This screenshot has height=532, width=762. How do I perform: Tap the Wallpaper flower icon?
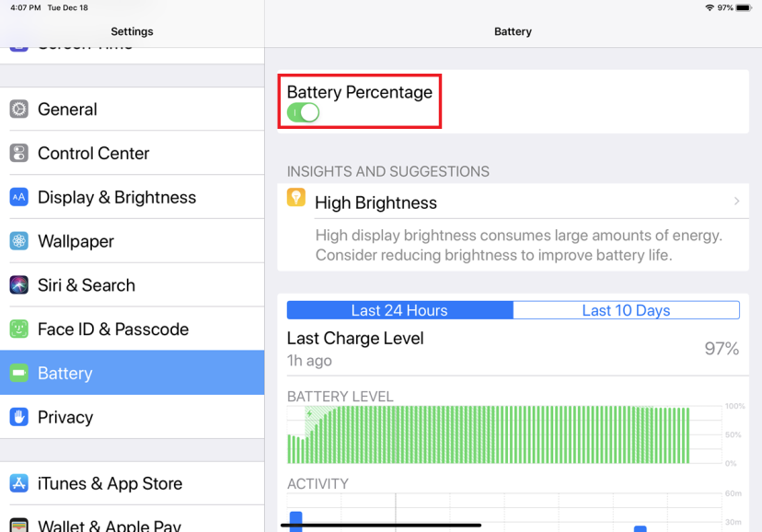point(18,241)
